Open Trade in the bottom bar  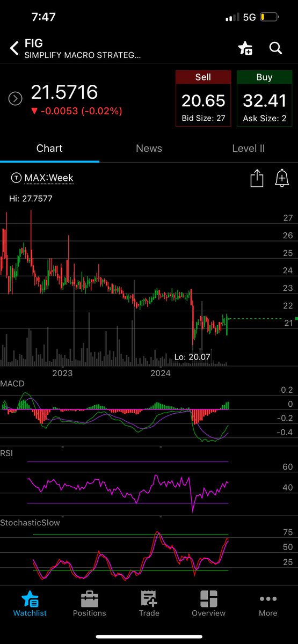149,603
